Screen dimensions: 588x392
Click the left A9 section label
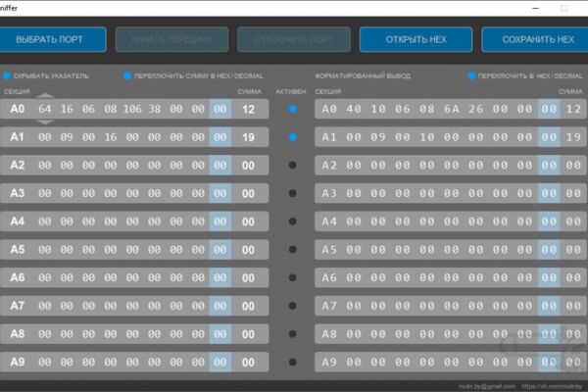pyautogui.click(x=18, y=362)
